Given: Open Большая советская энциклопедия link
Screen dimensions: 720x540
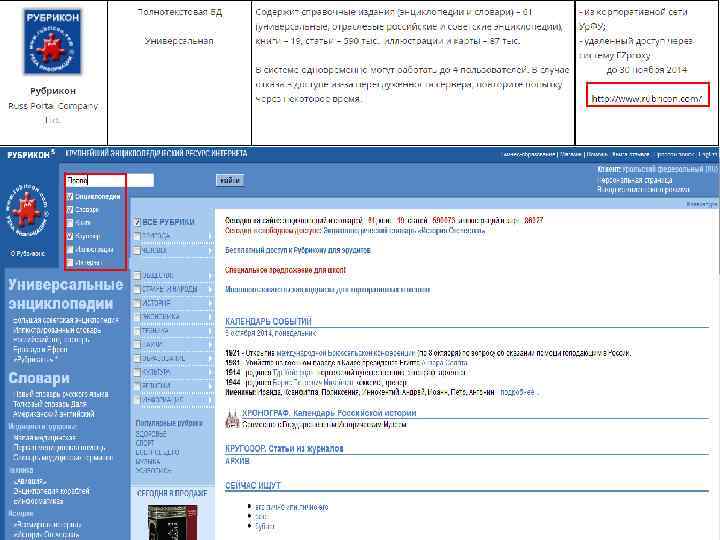Looking at the screenshot, I should tap(65, 320).
